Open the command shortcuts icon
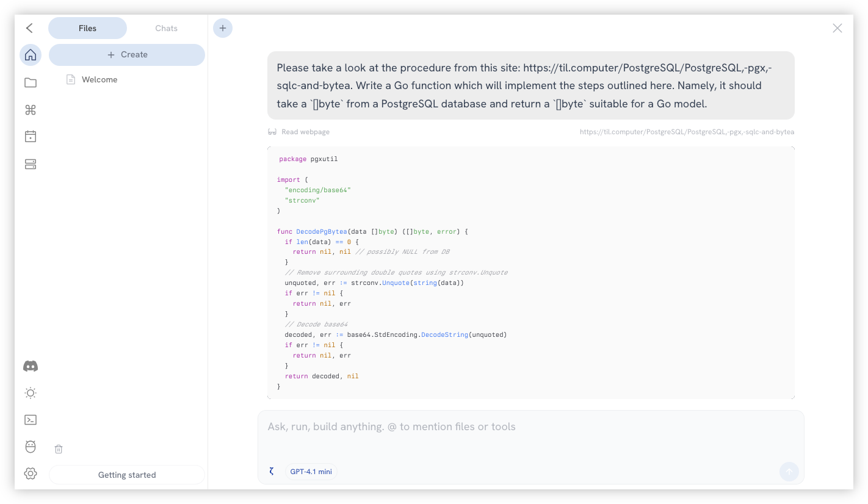This screenshot has width=868, height=504. coord(31,110)
